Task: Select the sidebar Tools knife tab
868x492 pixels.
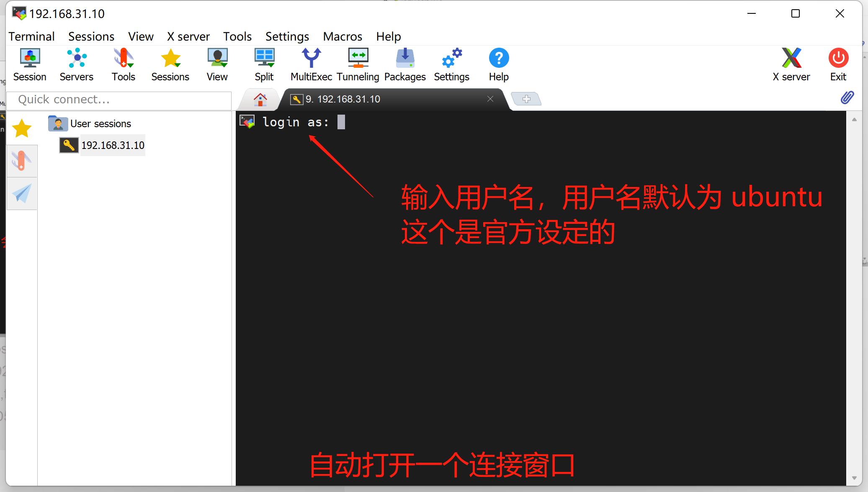Action: (21, 161)
